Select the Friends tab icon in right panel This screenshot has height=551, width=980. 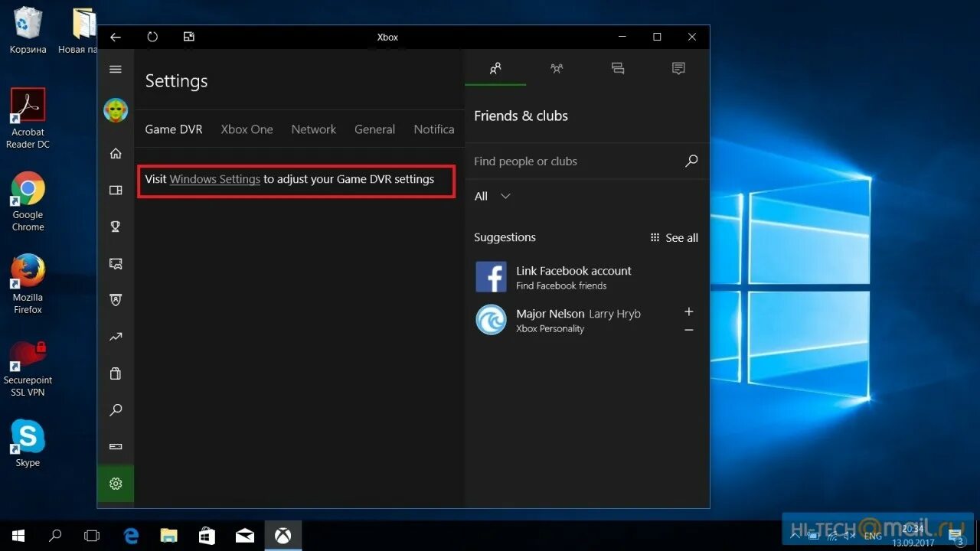pyautogui.click(x=495, y=68)
